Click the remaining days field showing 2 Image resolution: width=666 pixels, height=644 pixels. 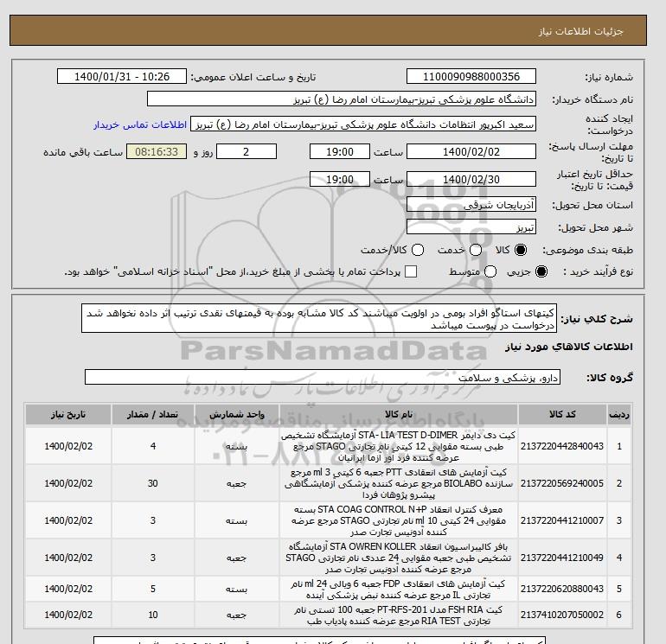click(x=247, y=151)
